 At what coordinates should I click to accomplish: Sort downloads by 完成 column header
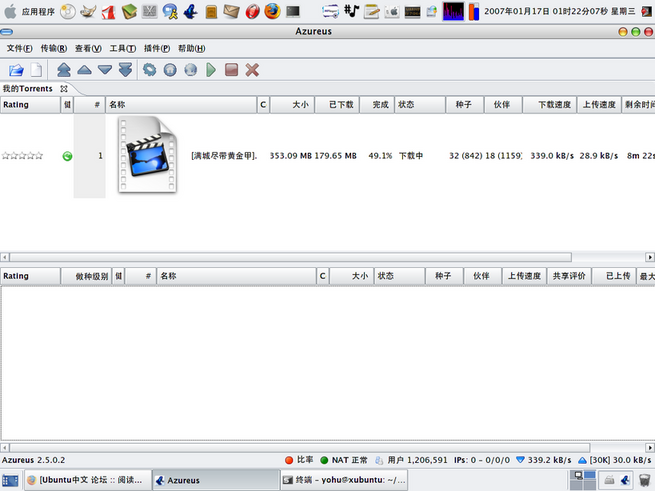click(x=377, y=104)
